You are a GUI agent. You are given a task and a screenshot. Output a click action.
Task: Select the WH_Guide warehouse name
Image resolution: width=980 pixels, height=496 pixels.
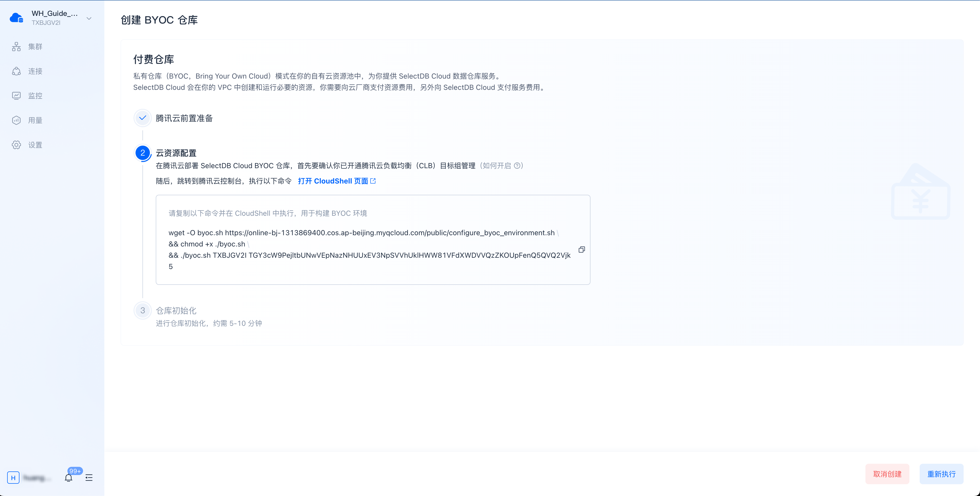[x=54, y=13]
